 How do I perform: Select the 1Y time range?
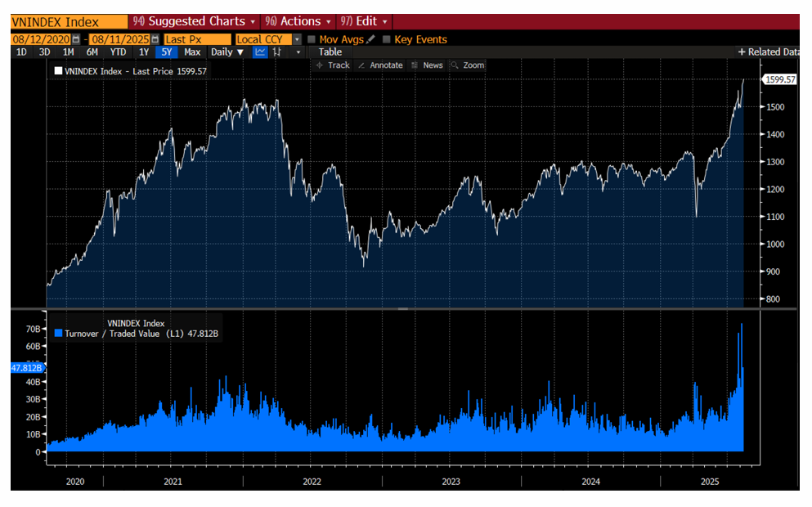tap(144, 52)
